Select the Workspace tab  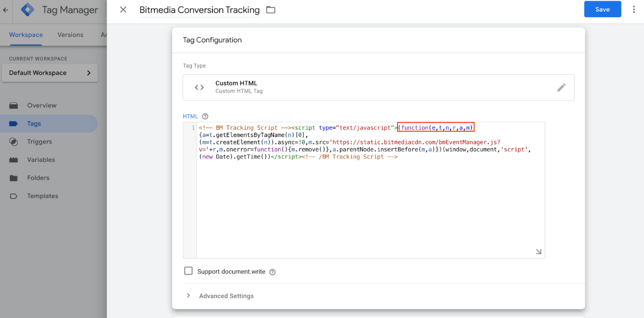point(26,35)
